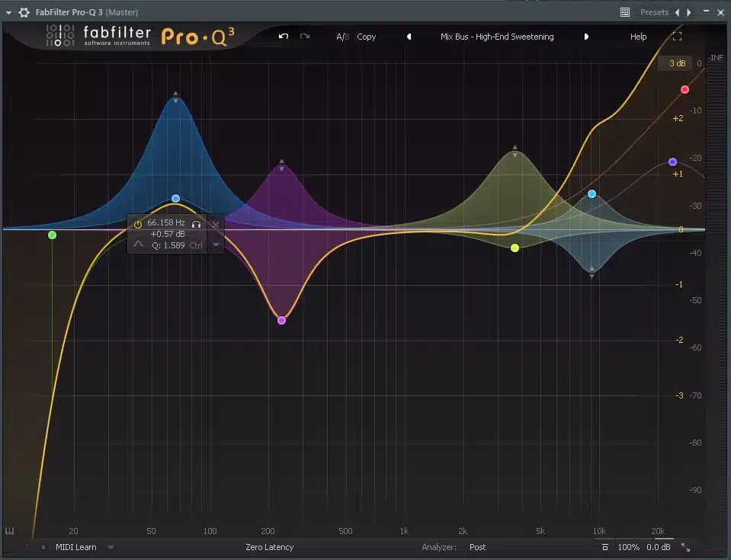Solo the band with headphones icon

(x=196, y=224)
